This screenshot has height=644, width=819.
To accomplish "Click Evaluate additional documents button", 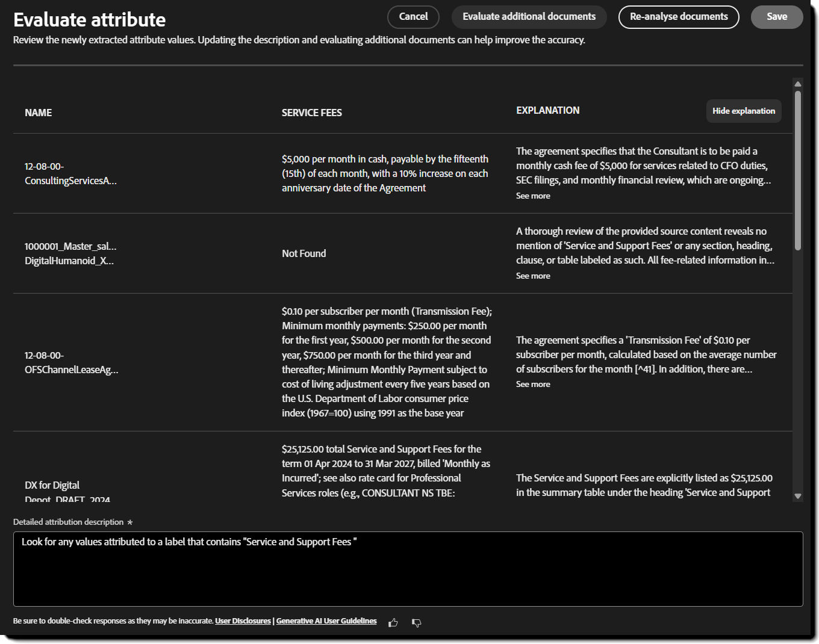I will [x=529, y=17].
